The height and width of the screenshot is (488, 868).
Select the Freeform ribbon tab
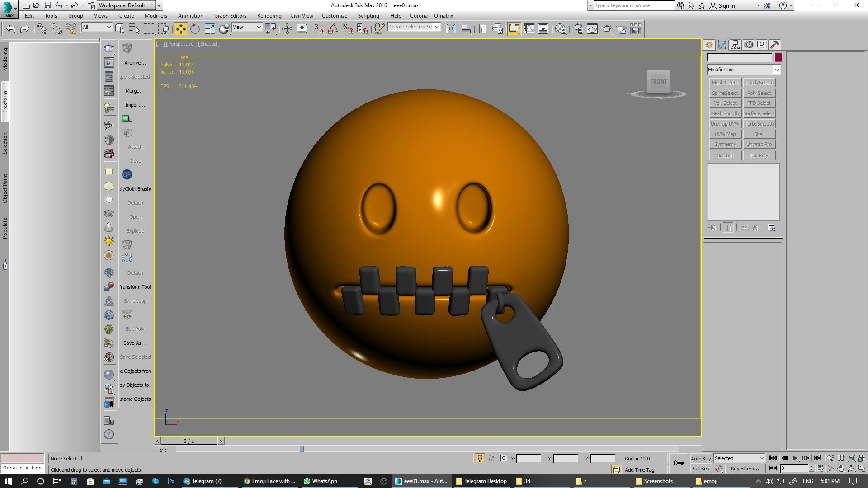(x=5, y=102)
